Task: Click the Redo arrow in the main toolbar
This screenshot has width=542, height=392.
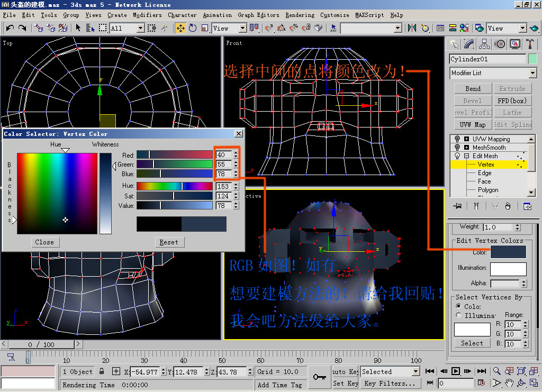Action: point(22,28)
